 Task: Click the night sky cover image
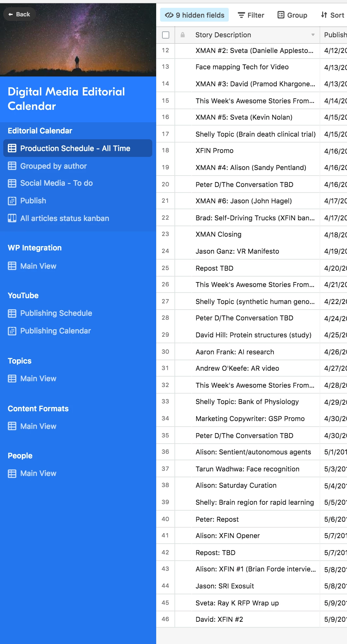pyautogui.click(x=78, y=40)
